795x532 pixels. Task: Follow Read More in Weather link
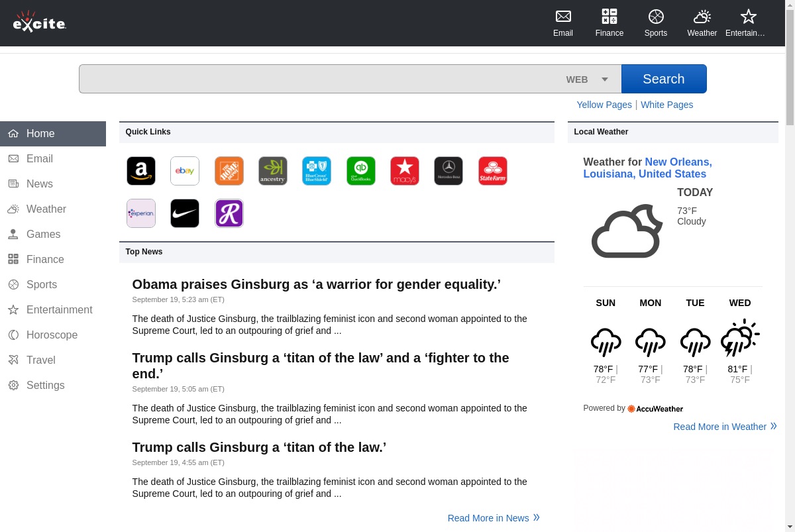(x=725, y=427)
